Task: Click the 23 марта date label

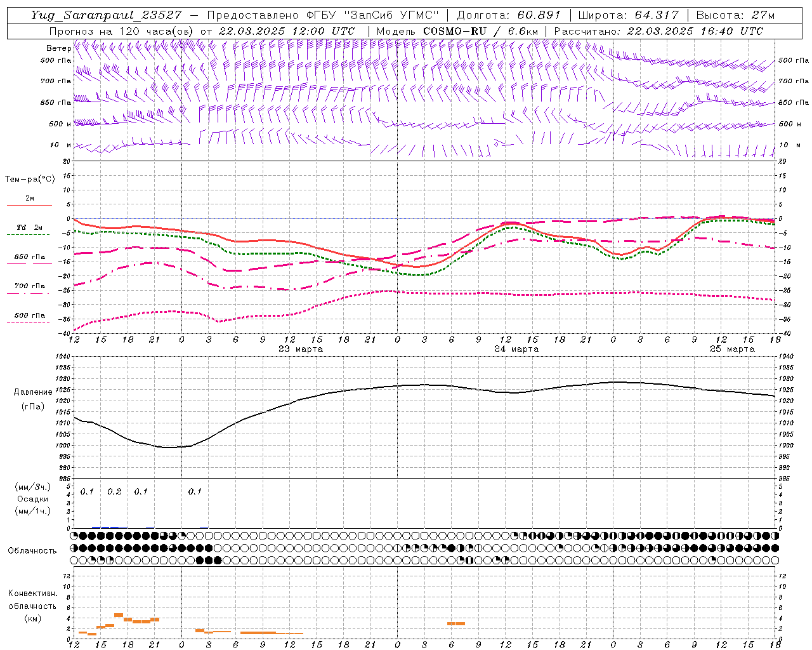Action: click(x=301, y=349)
